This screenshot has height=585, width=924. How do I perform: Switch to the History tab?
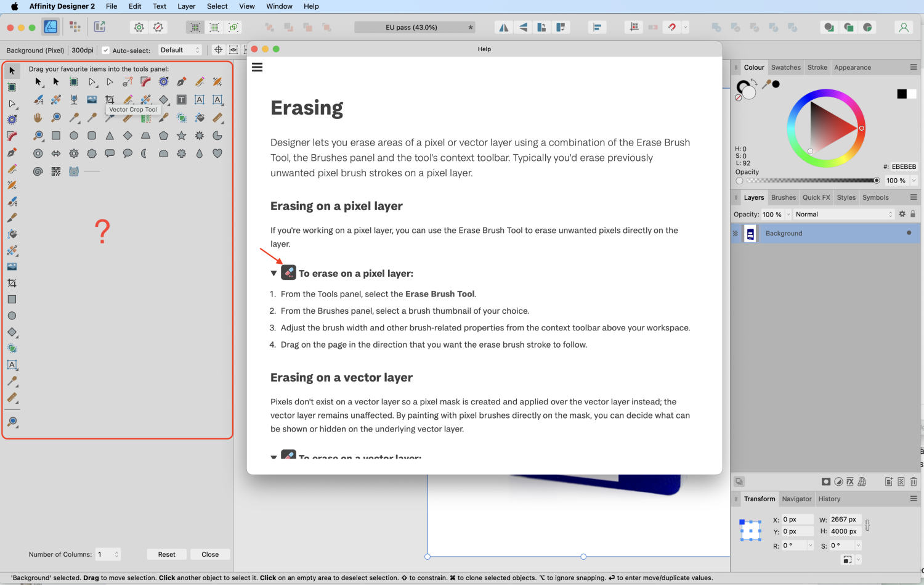[829, 499]
